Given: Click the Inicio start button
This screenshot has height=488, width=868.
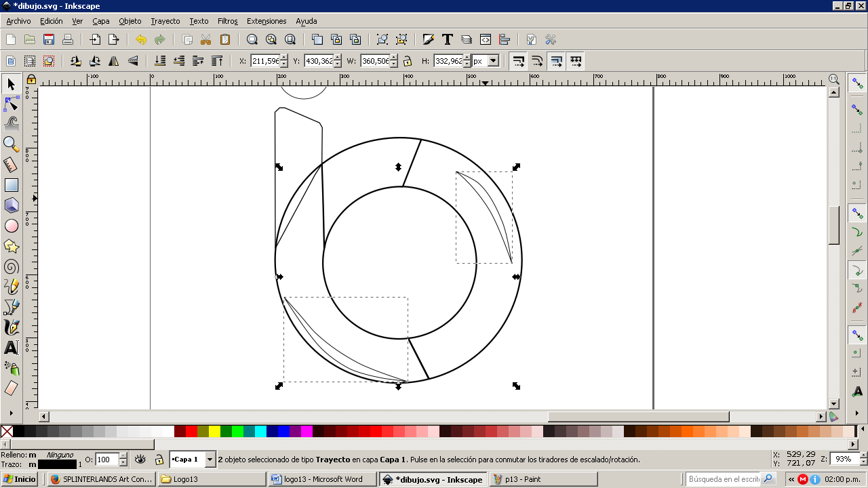Looking at the screenshot, I should tap(20, 479).
